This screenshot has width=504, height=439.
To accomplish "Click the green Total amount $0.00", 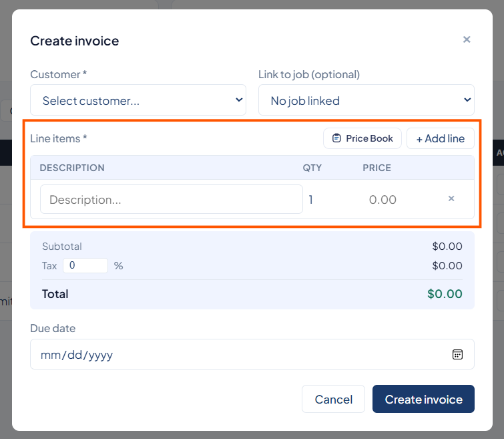I will coord(445,294).
